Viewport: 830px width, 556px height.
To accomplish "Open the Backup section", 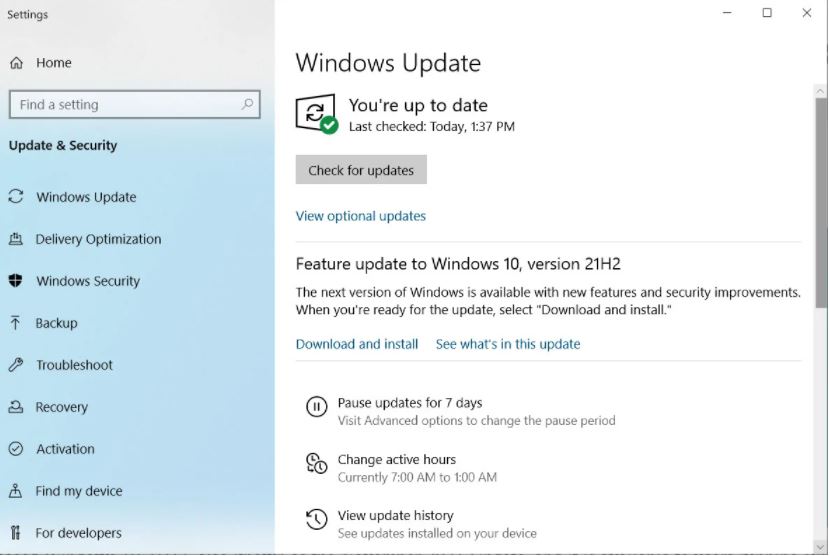I will [x=56, y=323].
